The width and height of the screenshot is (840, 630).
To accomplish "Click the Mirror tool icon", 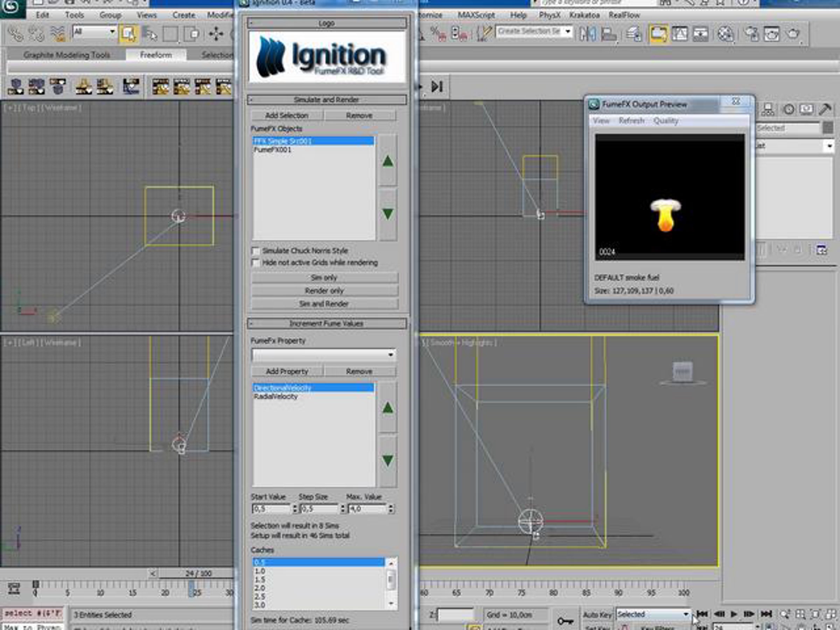I will (x=587, y=34).
